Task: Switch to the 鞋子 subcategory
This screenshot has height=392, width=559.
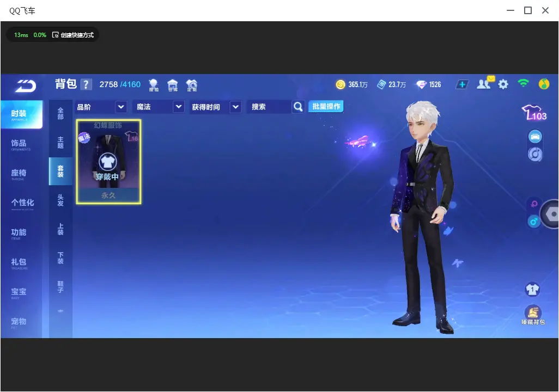Action: click(x=60, y=287)
